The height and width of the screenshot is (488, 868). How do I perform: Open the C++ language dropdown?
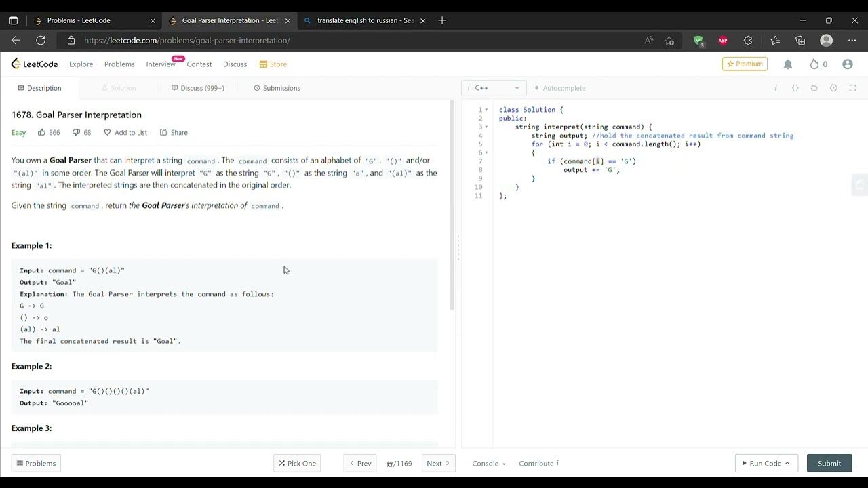(x=494, y=88)
